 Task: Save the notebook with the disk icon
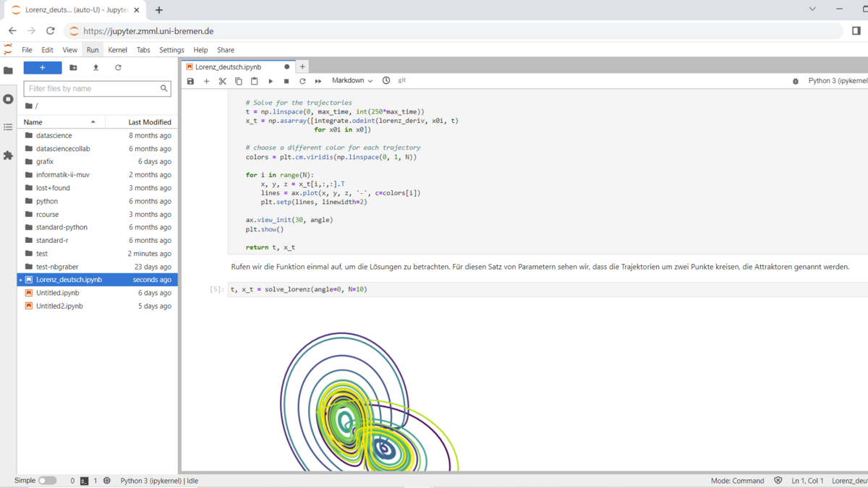coord(191,81)
